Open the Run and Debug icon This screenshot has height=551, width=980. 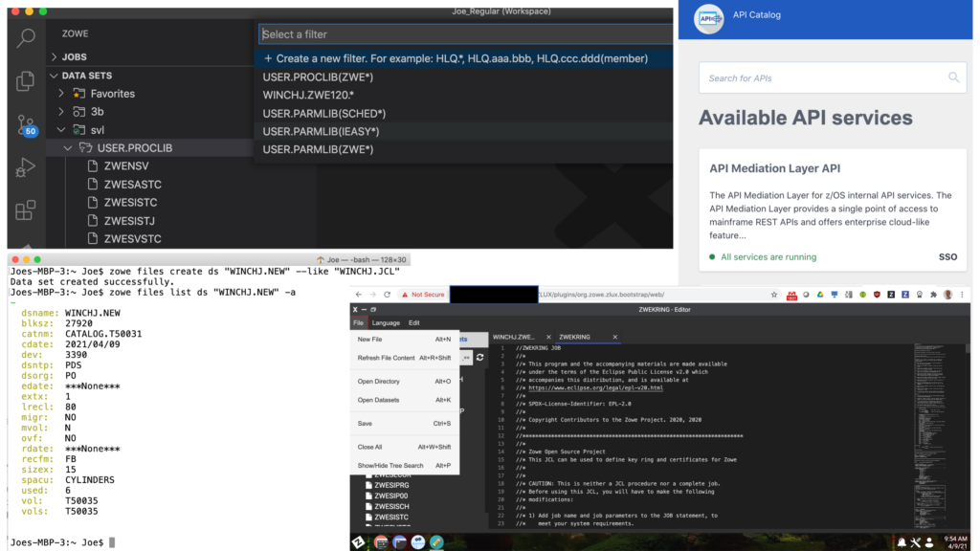(x=25, y=168)
